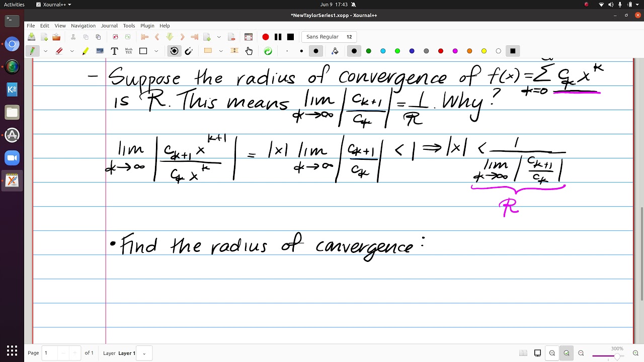The image size is (644, 362).
Task: Stop the audio recording
Action: 290,37
